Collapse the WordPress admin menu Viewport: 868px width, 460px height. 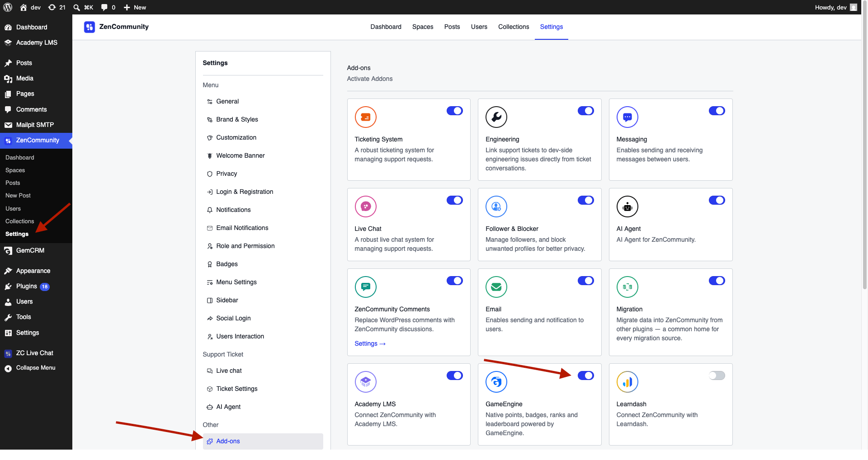click(36, 368)
